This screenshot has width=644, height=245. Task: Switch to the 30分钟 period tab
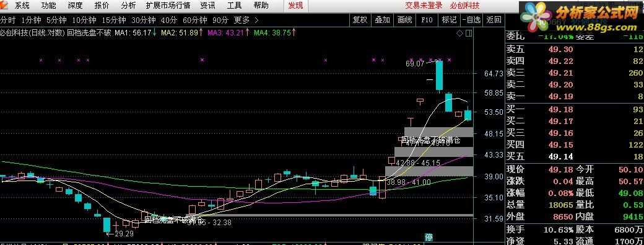click(143, 20)
